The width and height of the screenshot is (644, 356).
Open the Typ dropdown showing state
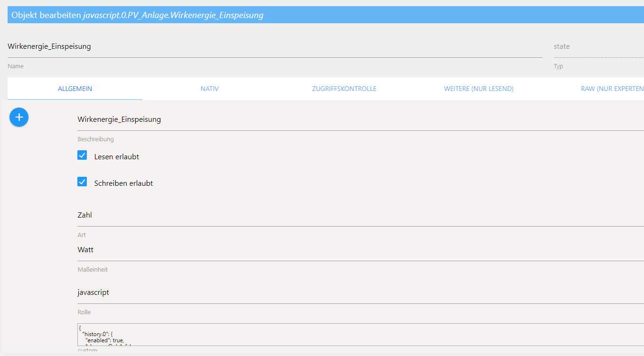pos(598,46)
